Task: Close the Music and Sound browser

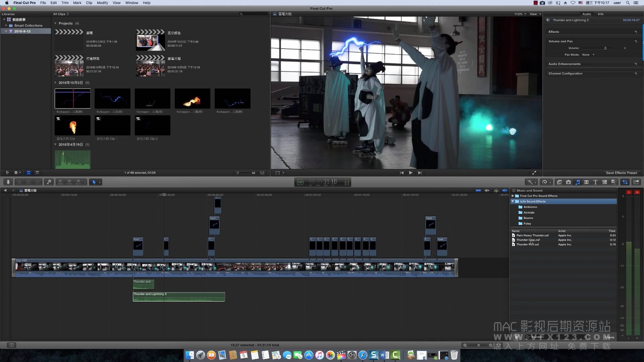Action: (514, 190)
